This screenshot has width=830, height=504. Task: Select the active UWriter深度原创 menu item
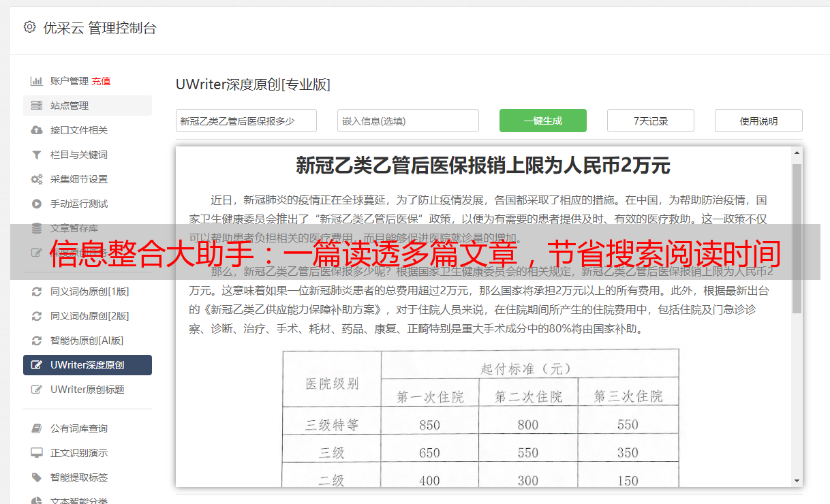(x=87, y=365)
